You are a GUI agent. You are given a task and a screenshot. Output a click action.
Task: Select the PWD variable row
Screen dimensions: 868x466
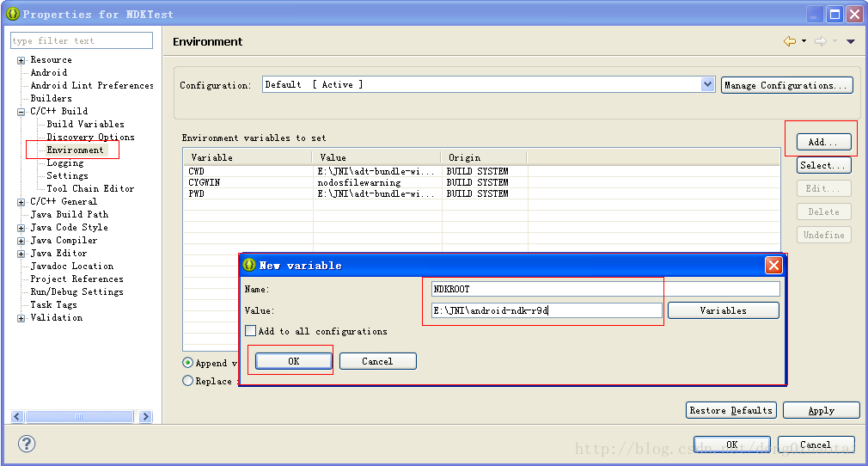(x=480, y=193)
